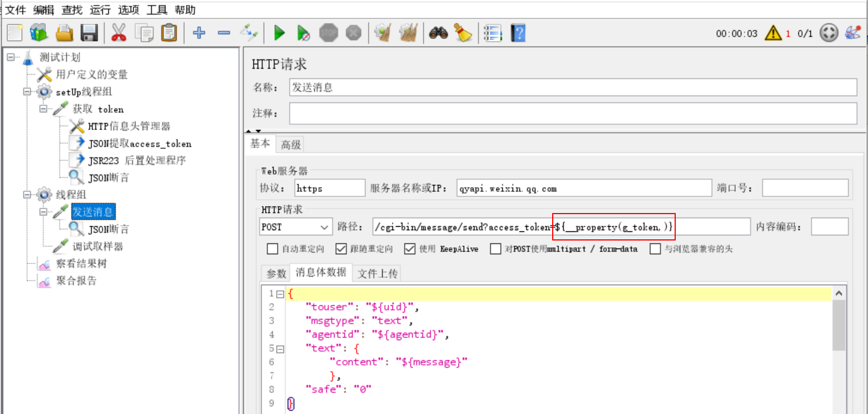Clear results with the single broom icon
Viewport: 868px width, 414px height.
coord(382,33)
